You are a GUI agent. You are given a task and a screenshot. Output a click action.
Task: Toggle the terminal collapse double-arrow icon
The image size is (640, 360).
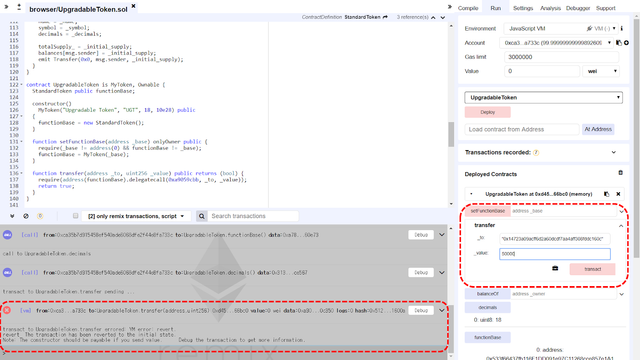click(x=12, y=216)
